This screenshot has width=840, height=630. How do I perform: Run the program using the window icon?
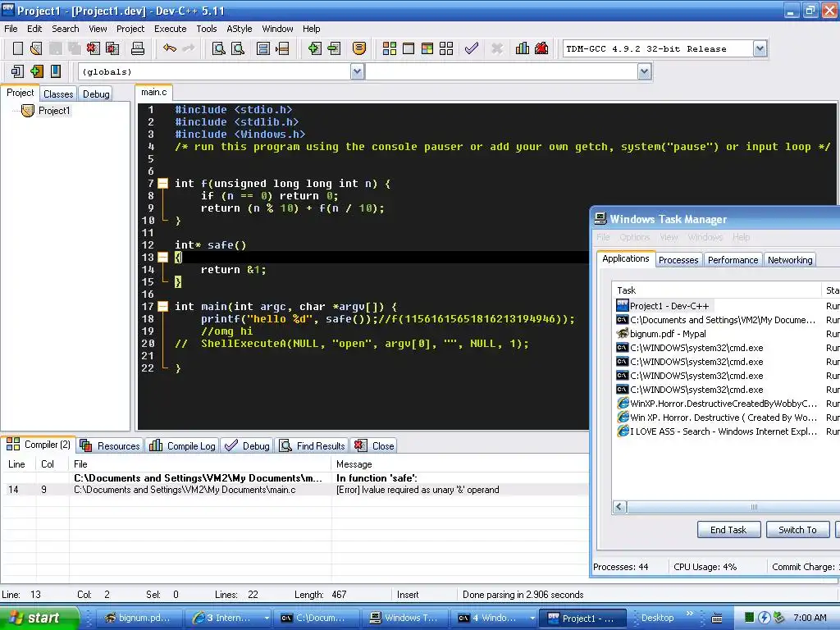tap(409, 48)
